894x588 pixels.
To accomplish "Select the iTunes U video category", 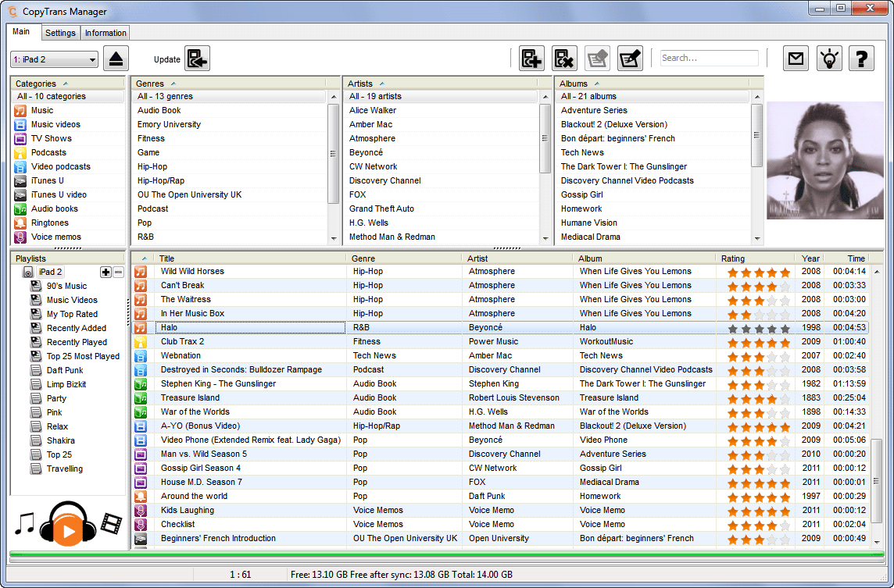I will tap(68, 195).
